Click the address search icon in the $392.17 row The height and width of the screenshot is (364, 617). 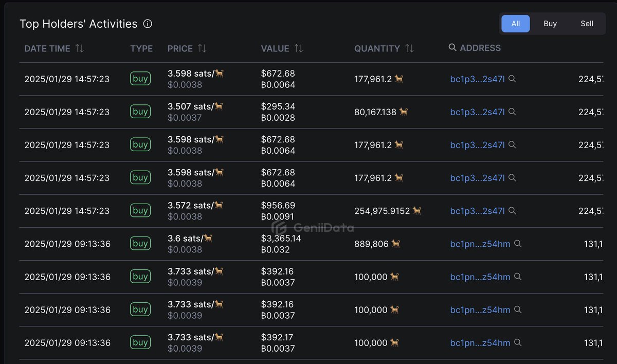point(518,342)
